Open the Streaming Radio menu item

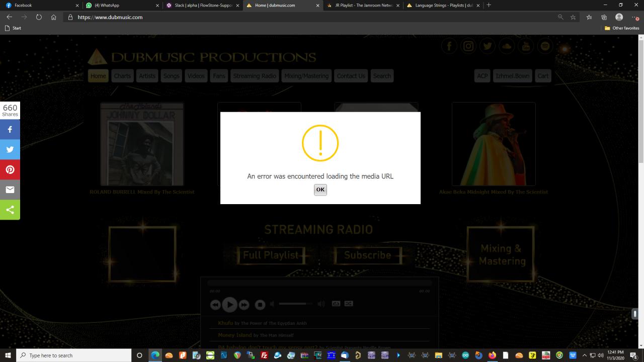click(x=255, y=76)
